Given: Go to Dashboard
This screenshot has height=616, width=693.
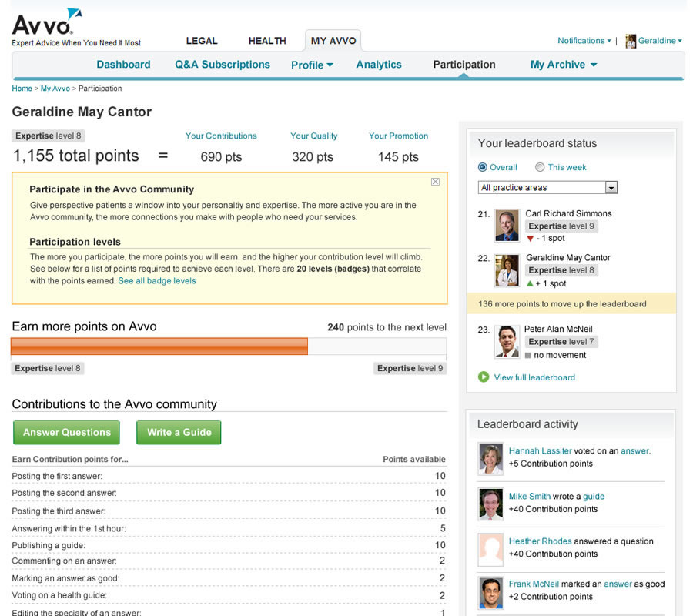Looking at the screenshot, I should click(x=123, y=65).
